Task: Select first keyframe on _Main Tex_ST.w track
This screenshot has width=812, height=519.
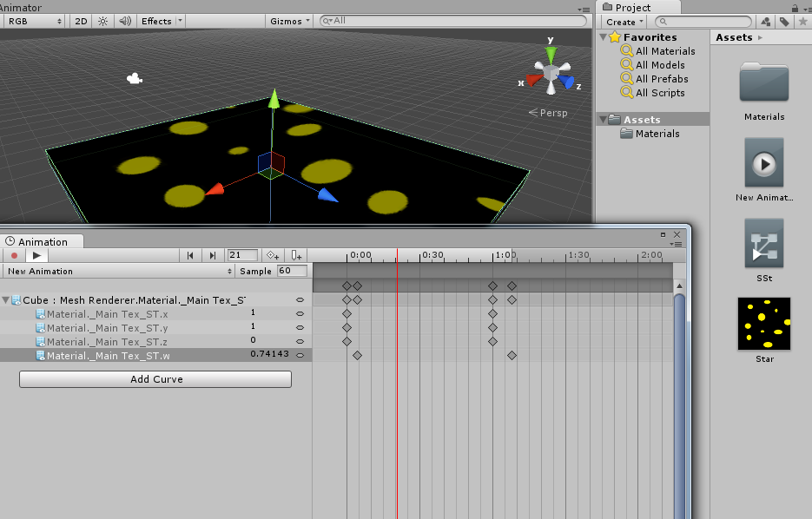Action: [x=357, y=356]
